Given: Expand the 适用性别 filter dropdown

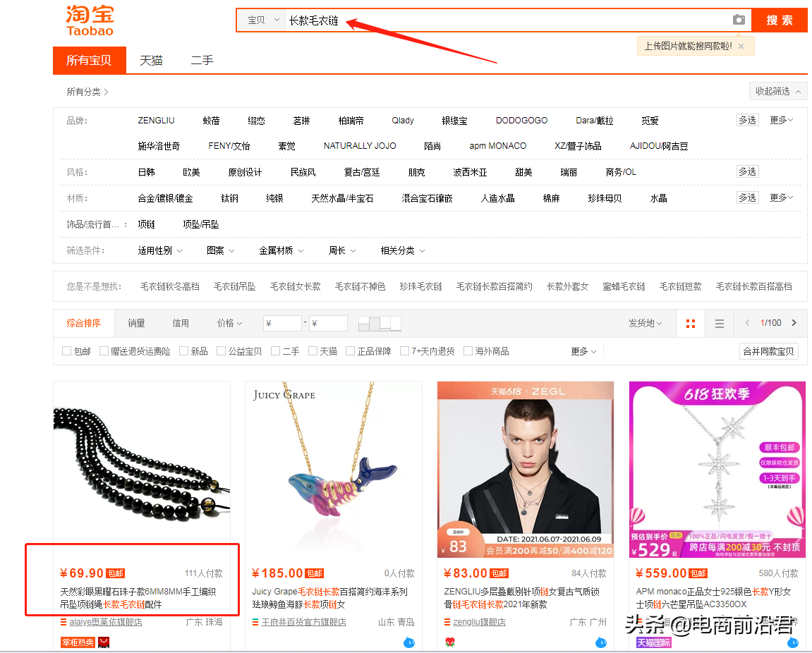Looking at the screenshot, I should pyautogui.click(x=160, y=250).
